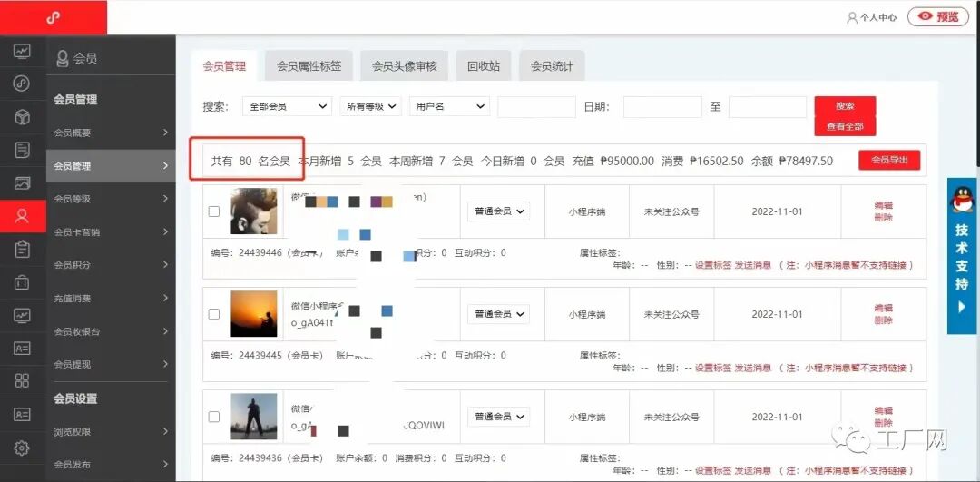
Task: Open the picture gallery icon in sidebar
Action: point(23,183)
